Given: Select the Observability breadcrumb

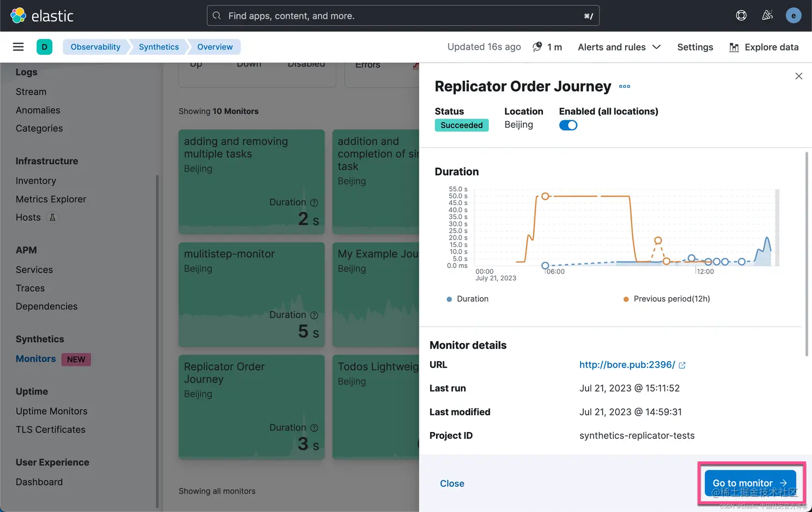Looking at the screenshot, I should point(96,47).
